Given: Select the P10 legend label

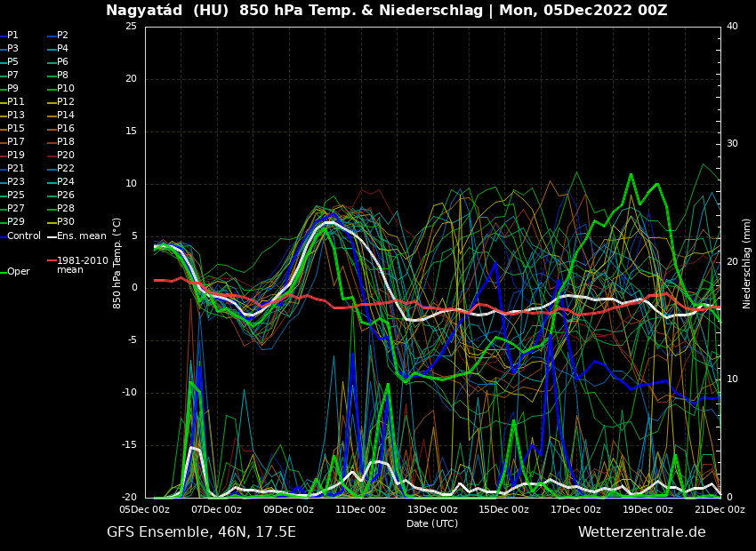Looking at the screenshot, I should (x=66, y=89).
